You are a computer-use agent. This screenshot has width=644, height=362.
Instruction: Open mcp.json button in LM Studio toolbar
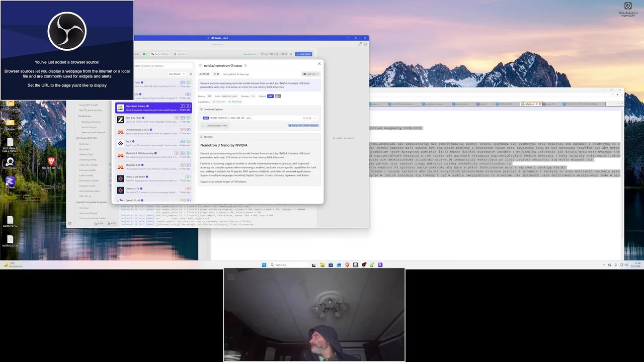[x=180, y=54]
